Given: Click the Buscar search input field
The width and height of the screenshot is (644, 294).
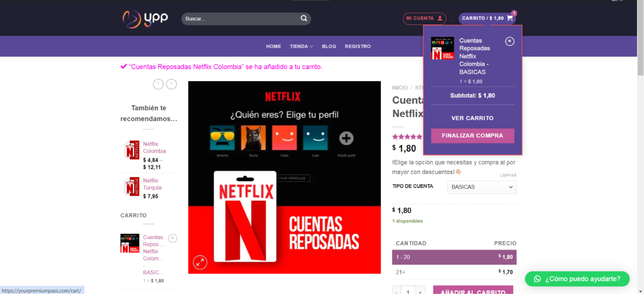Looking at the screenshot, I should (239, 19).
